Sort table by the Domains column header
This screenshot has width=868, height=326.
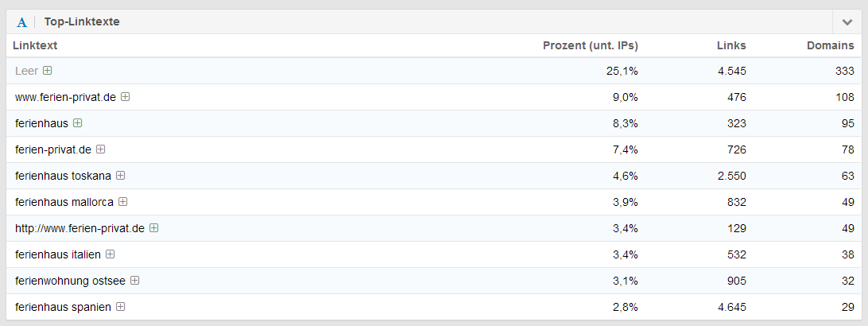click(x=830, y=46)
